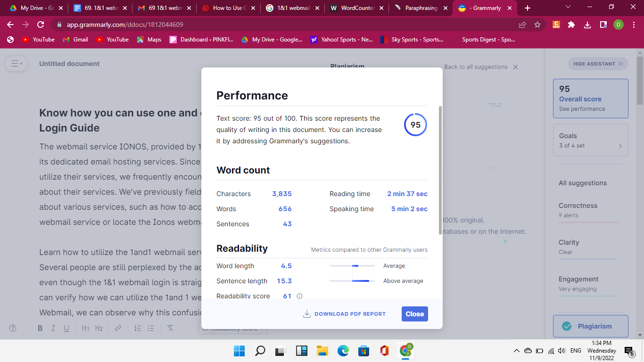Click the Untitled document title field
This screenshot has width=644, height=362.
click(x=69, y=64)
